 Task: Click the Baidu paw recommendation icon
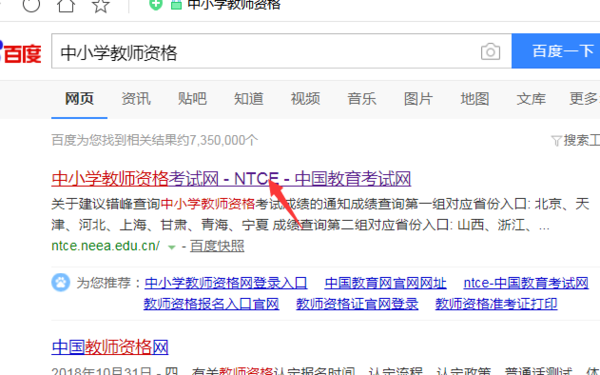tap(60, 283)
